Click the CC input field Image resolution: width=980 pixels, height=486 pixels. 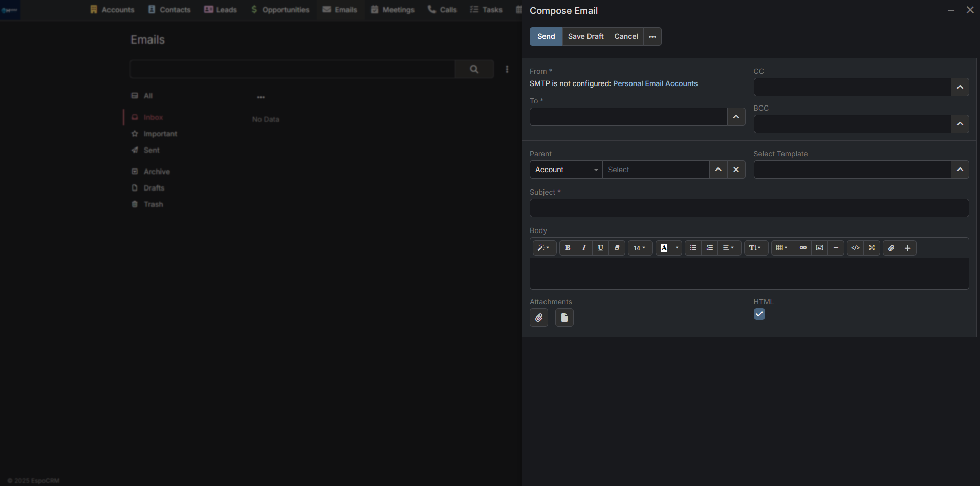[x=852, y=87]
